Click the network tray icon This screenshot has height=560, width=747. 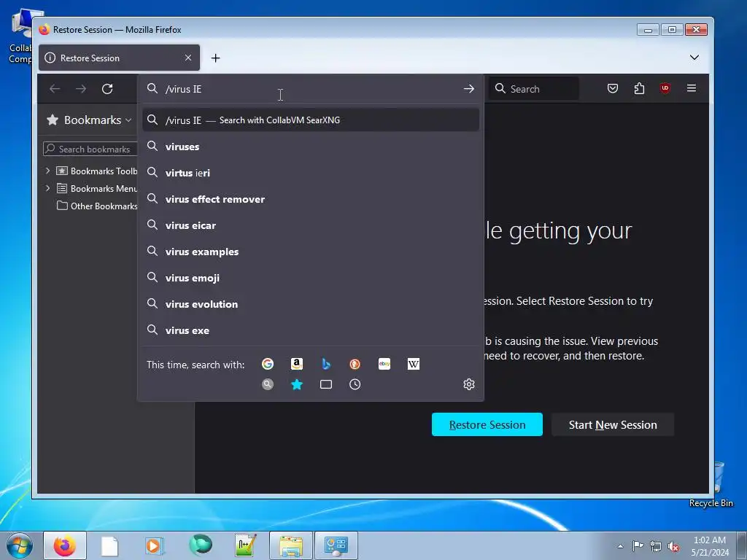coord(656,546)
